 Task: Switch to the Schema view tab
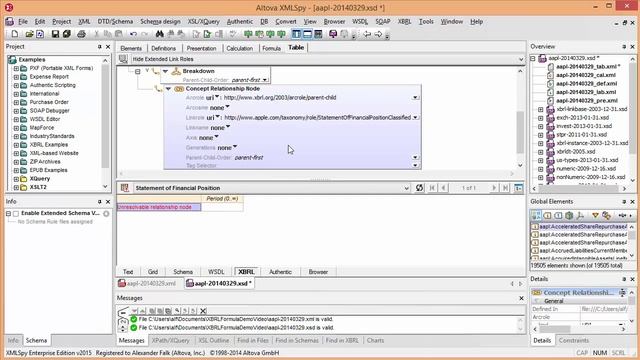[x=183, y=272]
